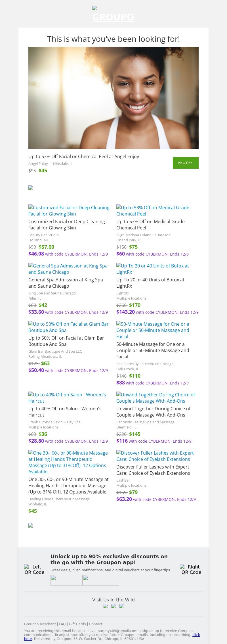Open the smiling woman facial deal photo

point(113,98)
